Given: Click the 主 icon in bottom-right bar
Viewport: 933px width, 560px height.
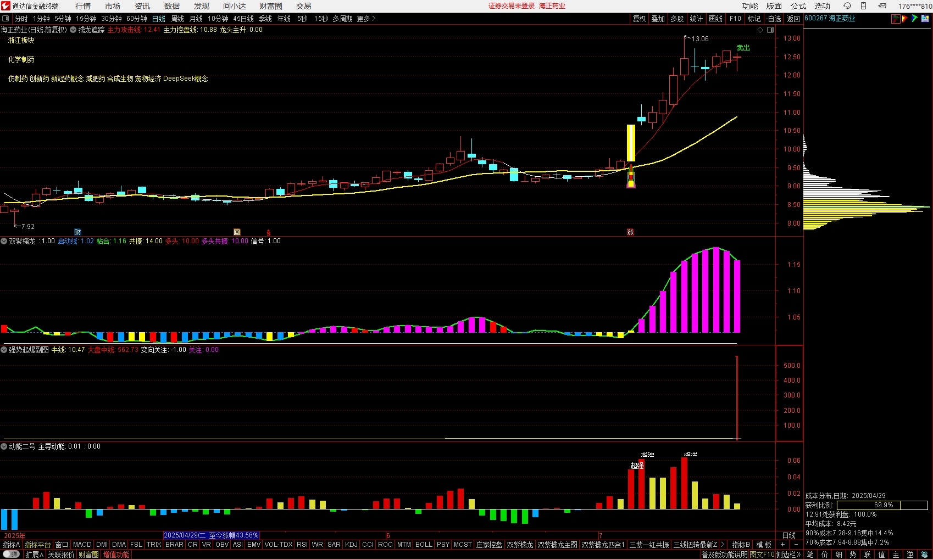Looking at the screenshot, I should tap(896, 555).
